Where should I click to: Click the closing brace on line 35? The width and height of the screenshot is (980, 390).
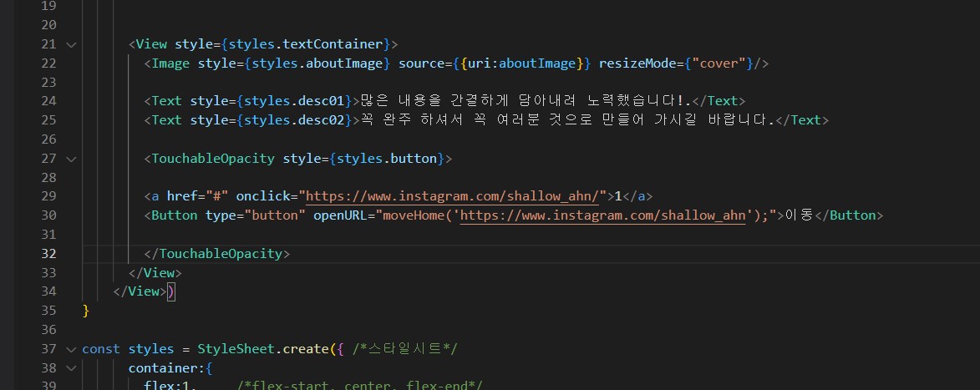click(86, 311)
